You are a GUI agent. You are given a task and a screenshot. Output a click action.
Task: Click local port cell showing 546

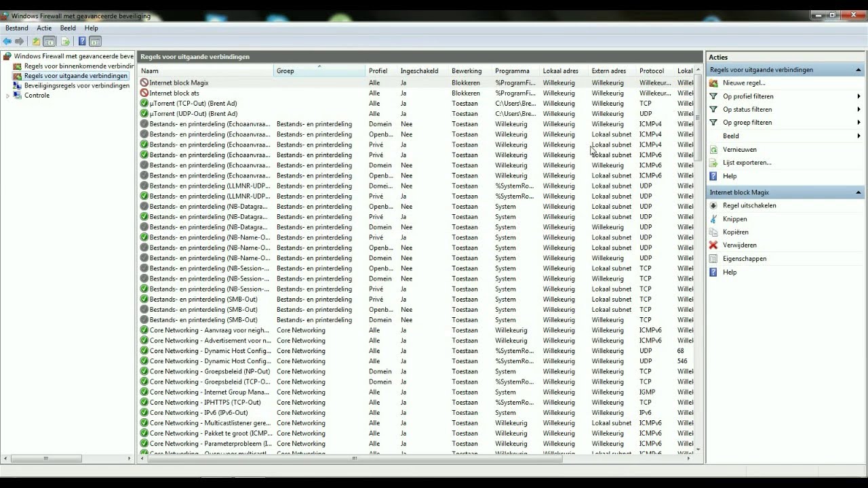[x=682, y=361]
